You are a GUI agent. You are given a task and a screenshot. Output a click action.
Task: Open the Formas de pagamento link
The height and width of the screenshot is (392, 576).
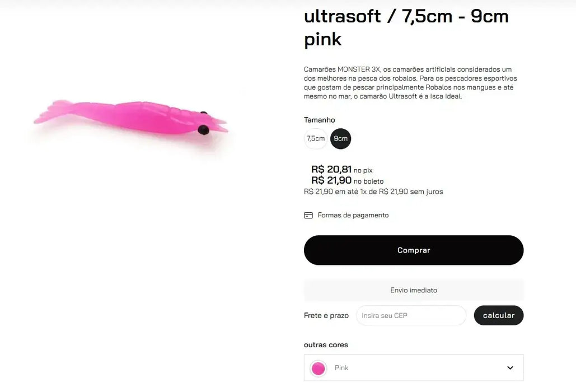(353, 216)
